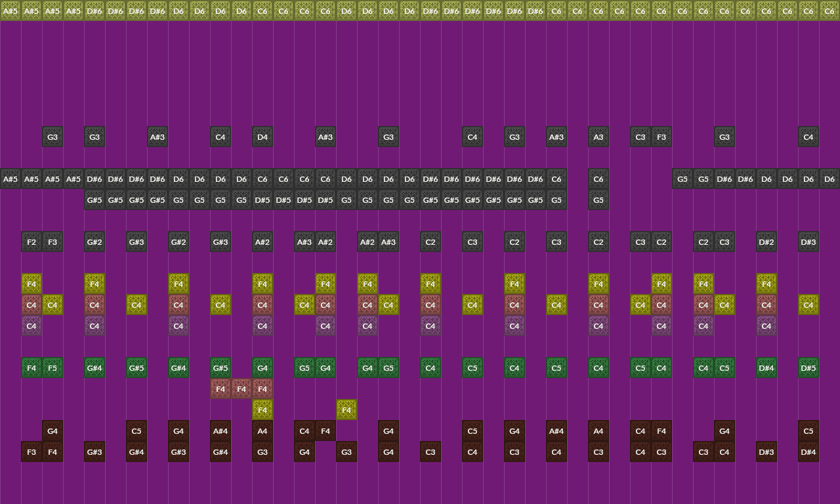
Task: Click brown A4 directly below yellow F4
Action: click(262, 431)
